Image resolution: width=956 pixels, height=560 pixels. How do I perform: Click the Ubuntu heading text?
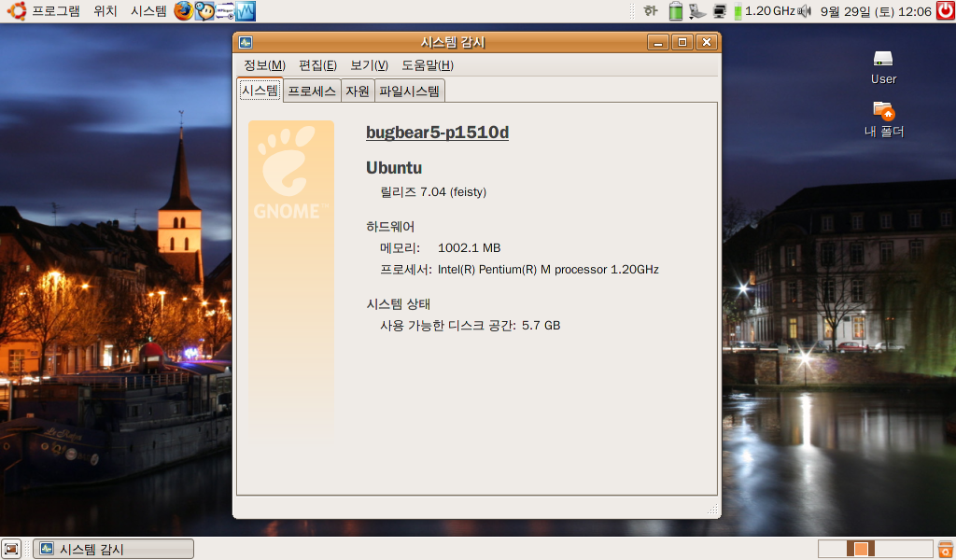pos(394,168)
